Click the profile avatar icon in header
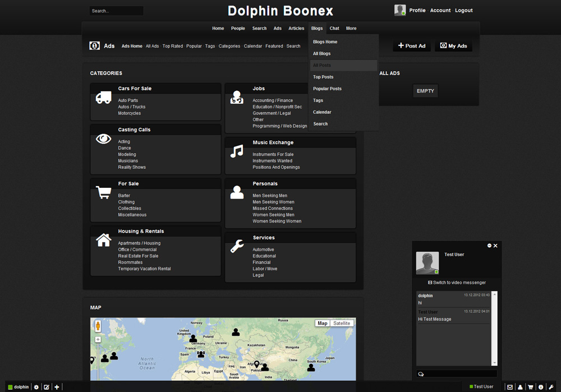The width and height of the screenshot is (561, 392). click(x=400, y=10)
